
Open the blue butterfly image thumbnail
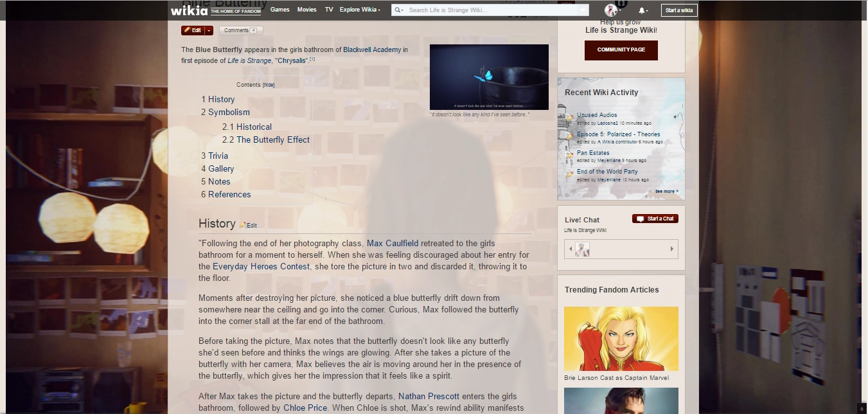[489, 77]
